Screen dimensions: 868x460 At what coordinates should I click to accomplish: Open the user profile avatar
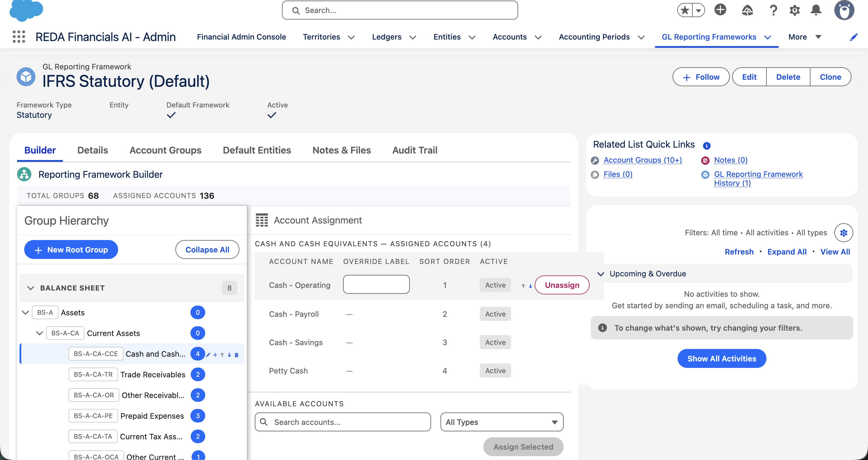click(844, 10)
